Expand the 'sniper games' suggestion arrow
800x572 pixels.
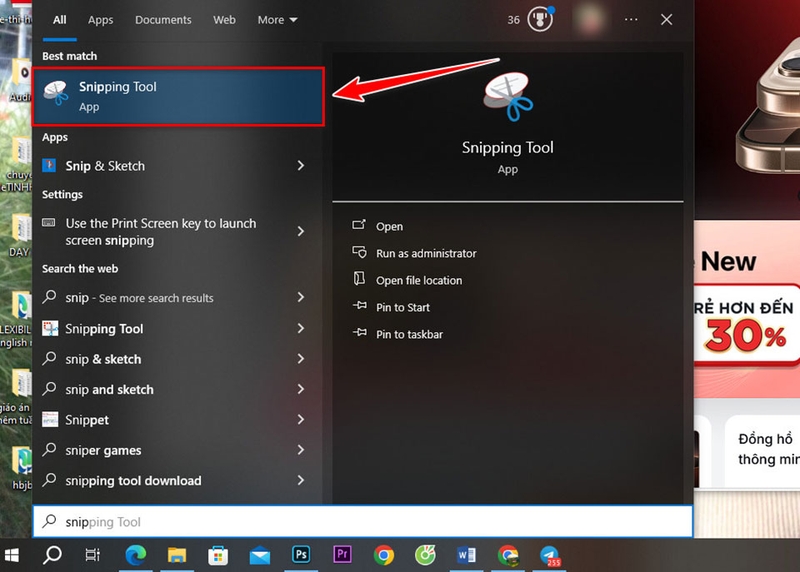click(x=301, y=450)
